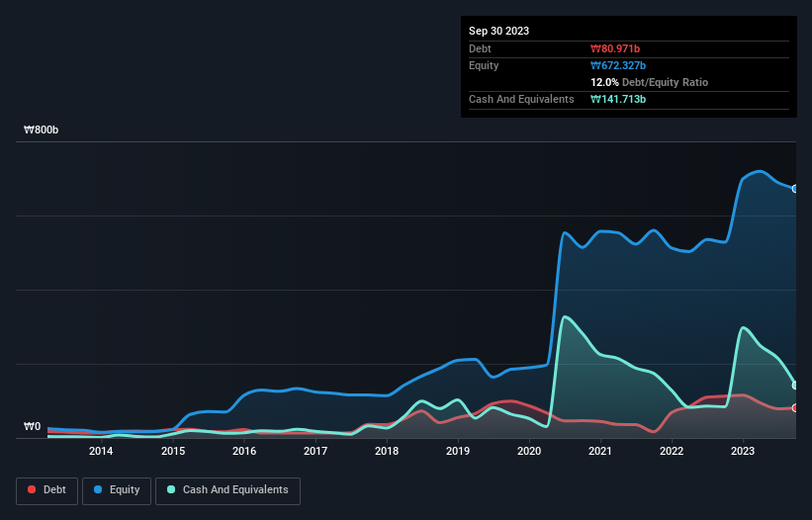Click the Equity label in the tooltip

(x=484, y=65)
